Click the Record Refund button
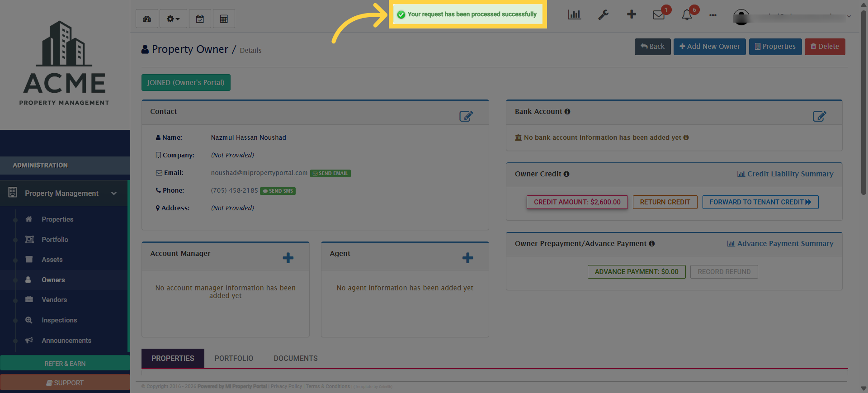 tap(724, 272)
